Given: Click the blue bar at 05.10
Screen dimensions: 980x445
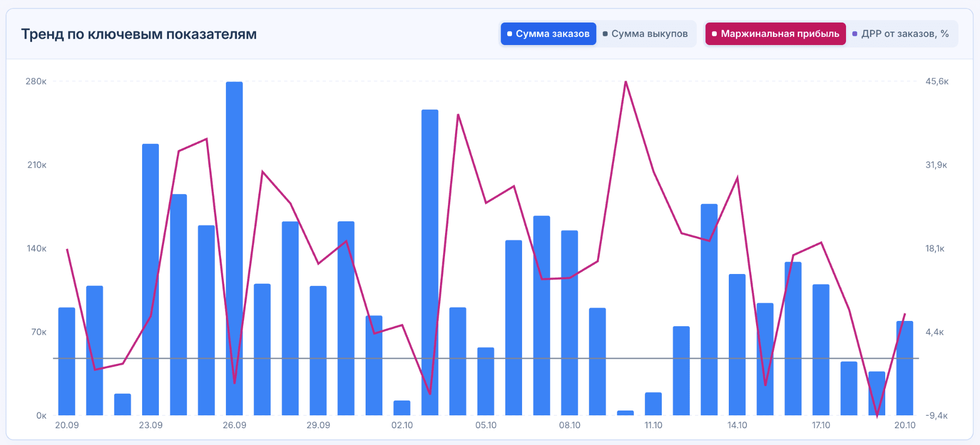Looking at the screenshot, I should [486, 381].
